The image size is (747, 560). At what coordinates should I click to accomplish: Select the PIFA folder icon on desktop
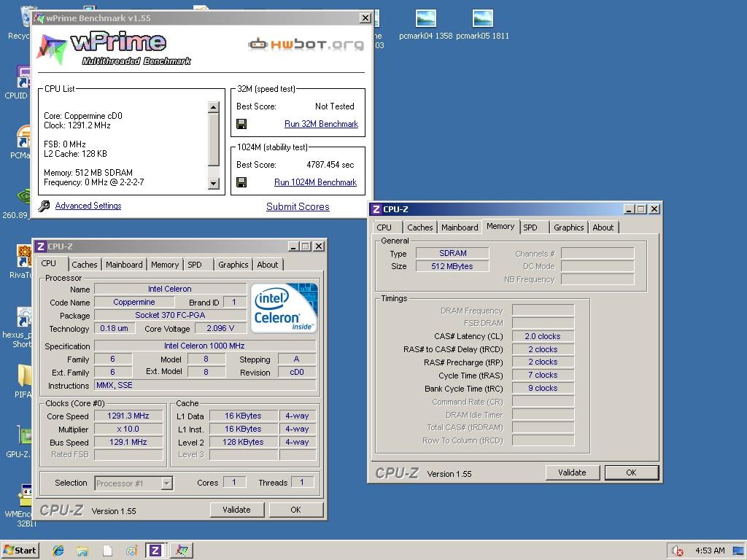click(x=23, y=381)
